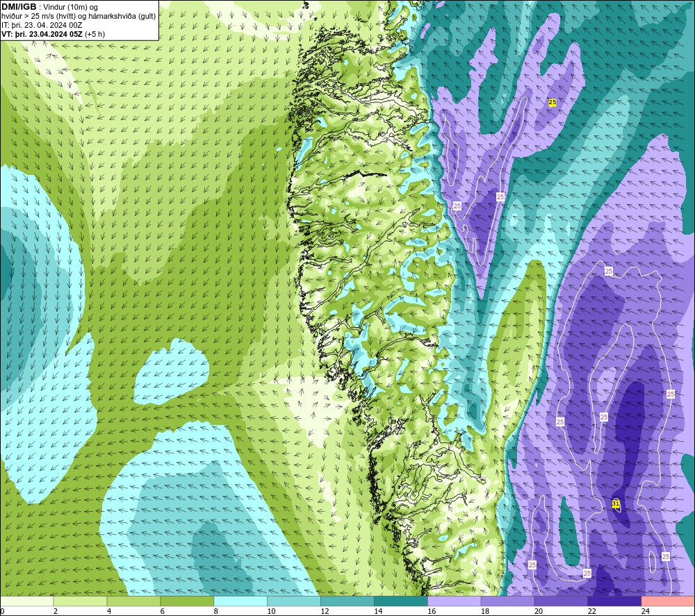
Task: Click the 'IT: þri. 23. 04. 2024 00Z' line
Action: pos(42,25)
